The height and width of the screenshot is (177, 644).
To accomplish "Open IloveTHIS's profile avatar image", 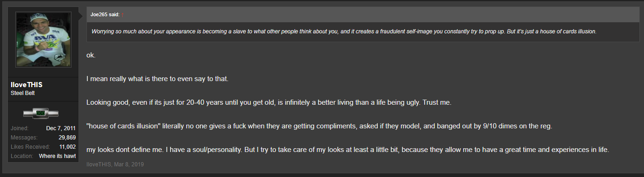I will (43, 40).
